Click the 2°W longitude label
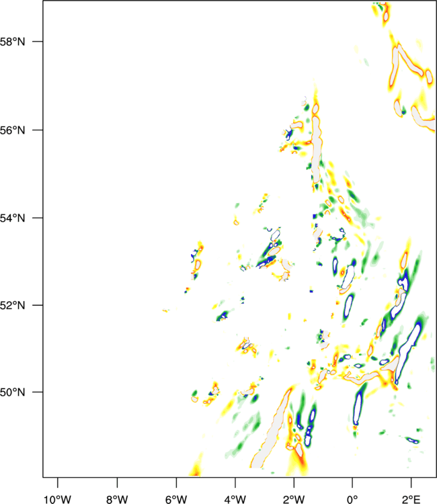437x504 pixels. (294, 499)
